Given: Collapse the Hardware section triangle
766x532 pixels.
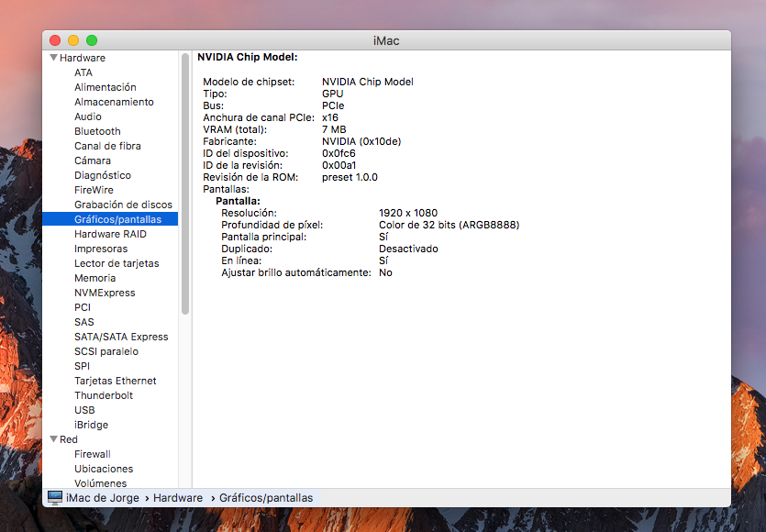Looking at the screenshot, I should click(x=54, y=58).
